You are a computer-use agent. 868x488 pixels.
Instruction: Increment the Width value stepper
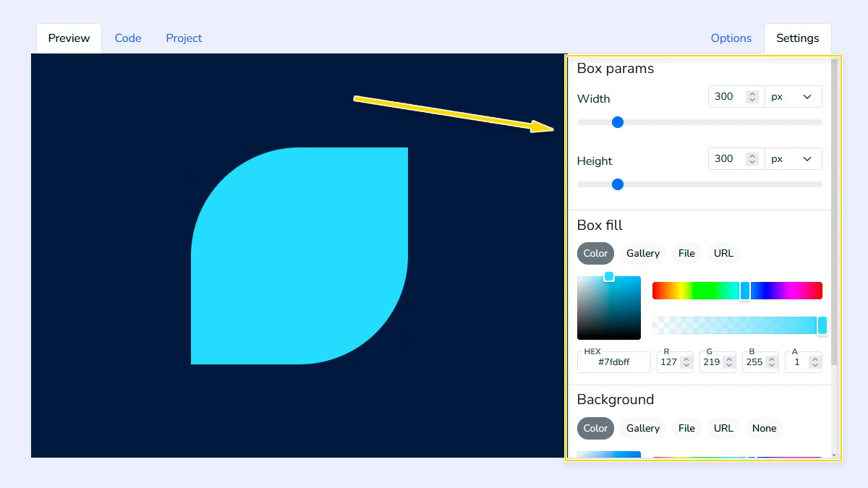[752, 93]
